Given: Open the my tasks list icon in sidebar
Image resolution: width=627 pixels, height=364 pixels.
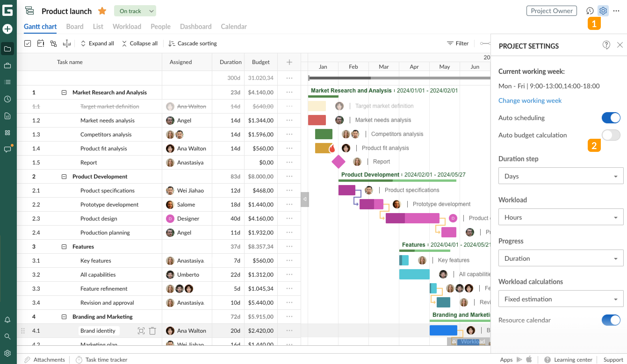Looking at the screenshot, I should (x=7, y=82).
